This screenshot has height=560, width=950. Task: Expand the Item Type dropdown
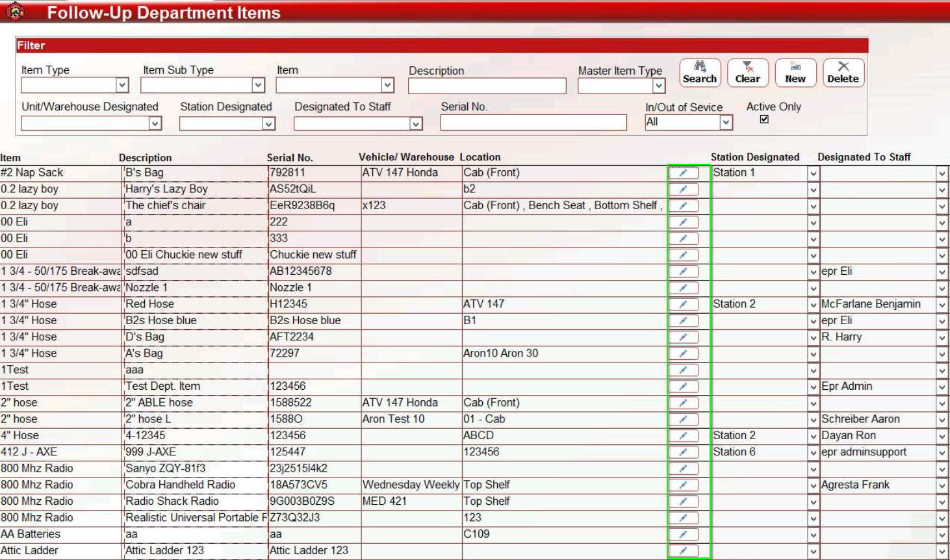[x=122, y=85]
